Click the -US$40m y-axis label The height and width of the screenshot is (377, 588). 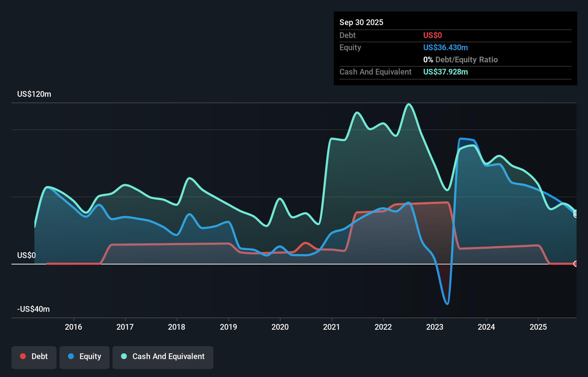33,309
